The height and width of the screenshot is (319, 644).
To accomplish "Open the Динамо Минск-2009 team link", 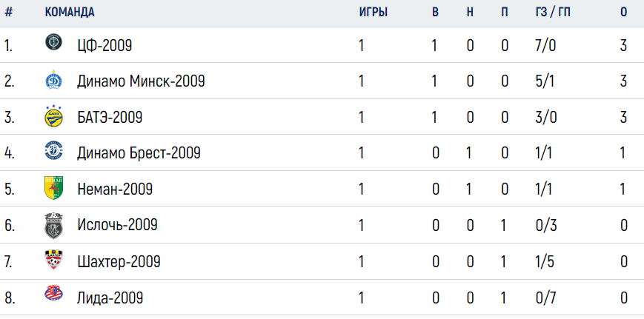I will (x=141, y=81).
